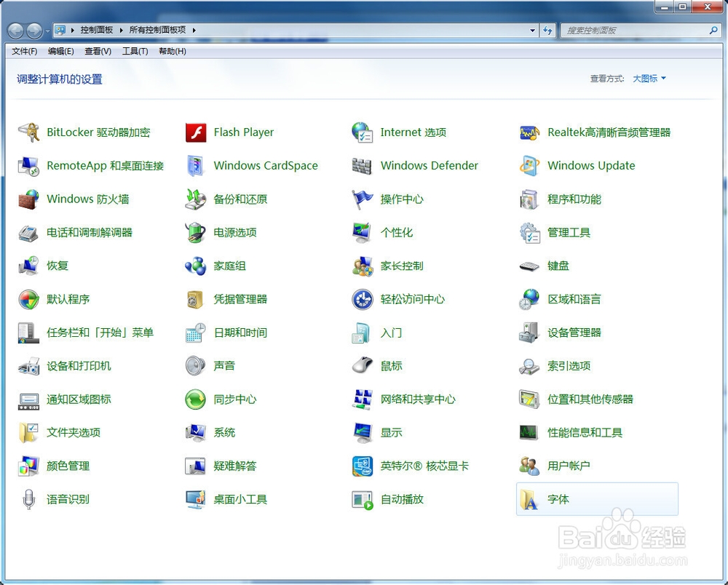Click the 索引选项 link text
728x585 pixels.
(569, 366)
